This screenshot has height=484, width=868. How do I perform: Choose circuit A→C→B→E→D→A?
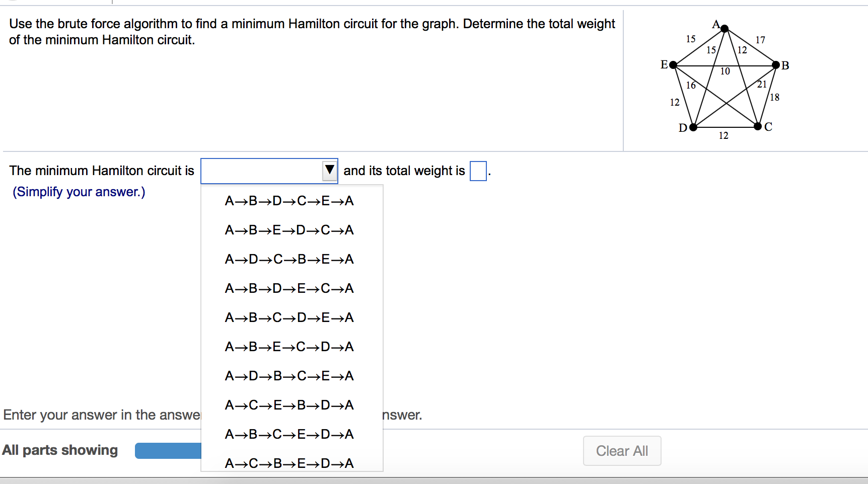tap(290, 463)
